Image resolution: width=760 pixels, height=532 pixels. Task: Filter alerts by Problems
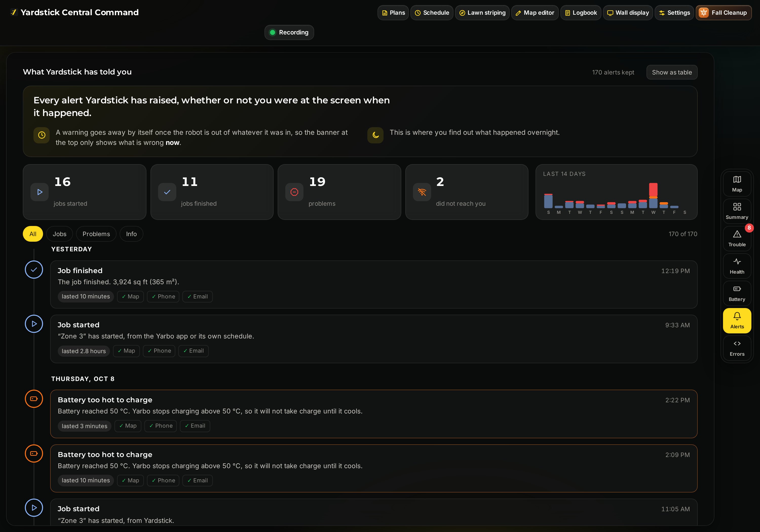pos(96,234)
